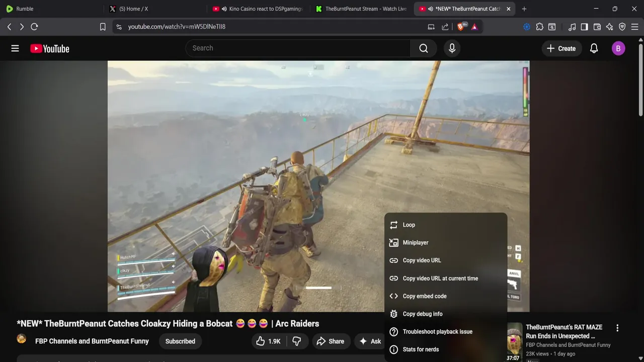Open the RAT MAZE video thumbnail
The image size is (644, 362).
coord(514,342)
